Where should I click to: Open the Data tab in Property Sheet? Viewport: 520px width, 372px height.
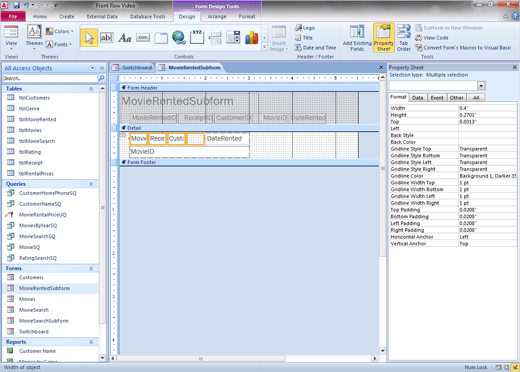tap(417, 98)
